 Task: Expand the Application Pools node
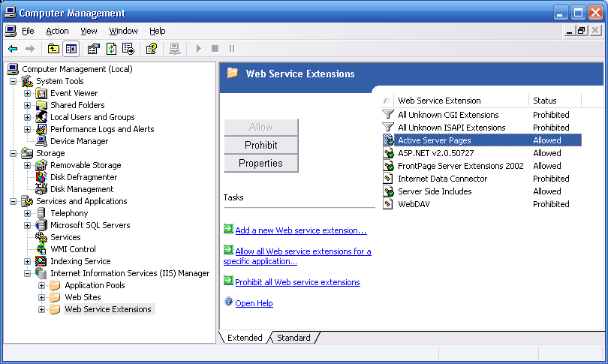[x=41, y=286]
